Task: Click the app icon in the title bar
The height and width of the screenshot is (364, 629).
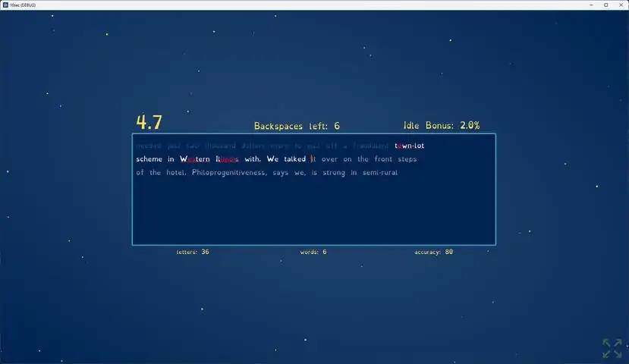Action: [5, 5]
